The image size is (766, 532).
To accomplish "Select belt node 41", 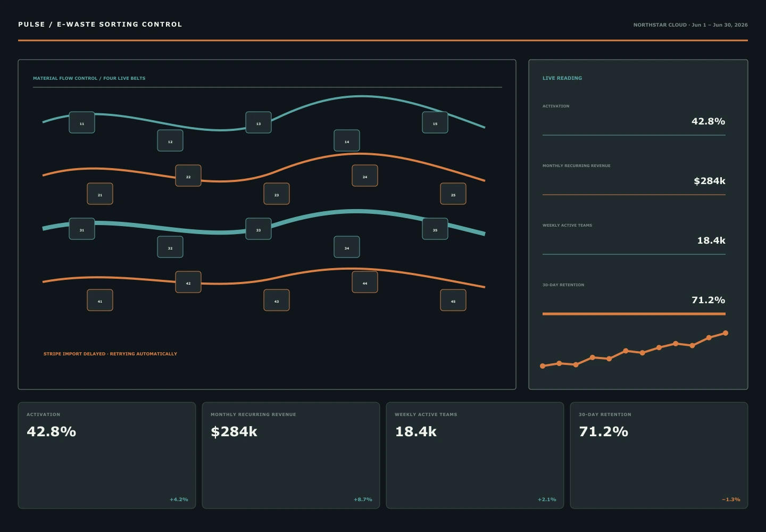I will 100,300.
